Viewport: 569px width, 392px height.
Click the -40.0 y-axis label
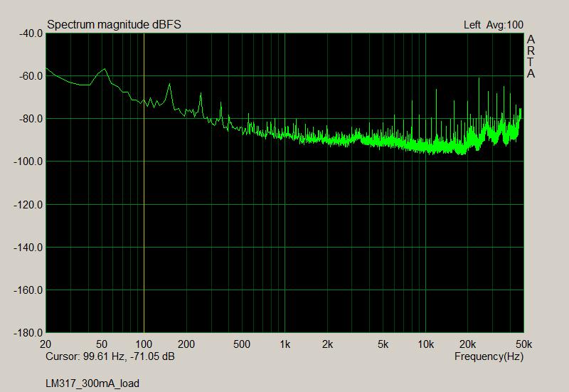coord(31,33)
